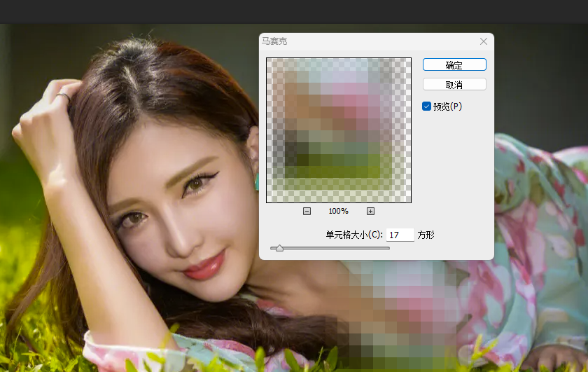Zoom out the preview with minus icon
The height and width of the screenshot is (372, 588).
tap(307, 212)
